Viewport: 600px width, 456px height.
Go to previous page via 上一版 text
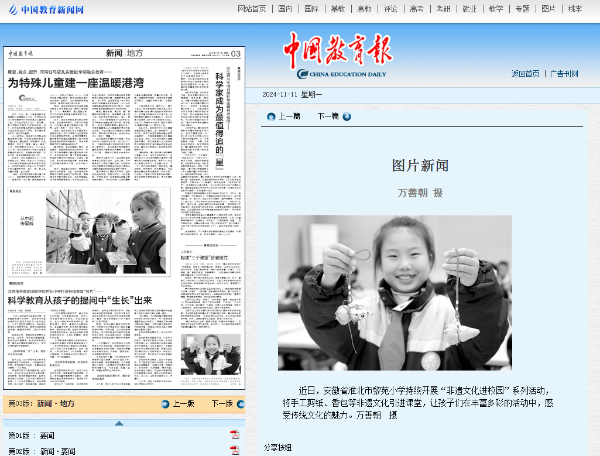click(x=184, y=404)
